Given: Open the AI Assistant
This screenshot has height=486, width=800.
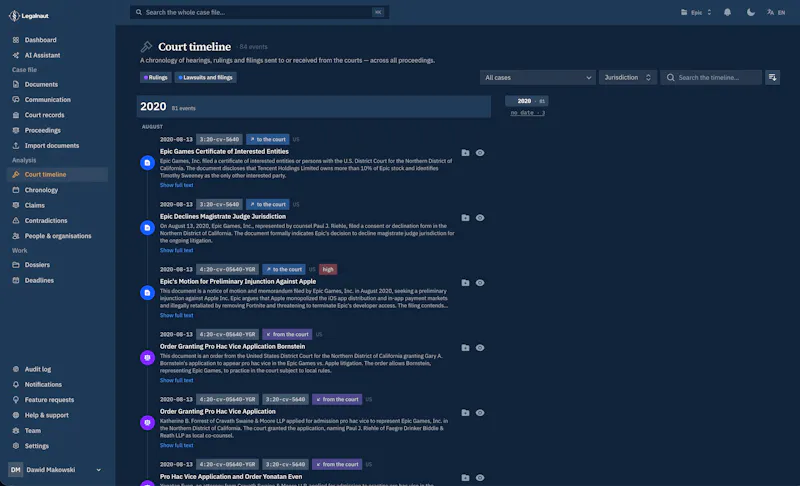Looking at the screenshot, I should [42, 55].
